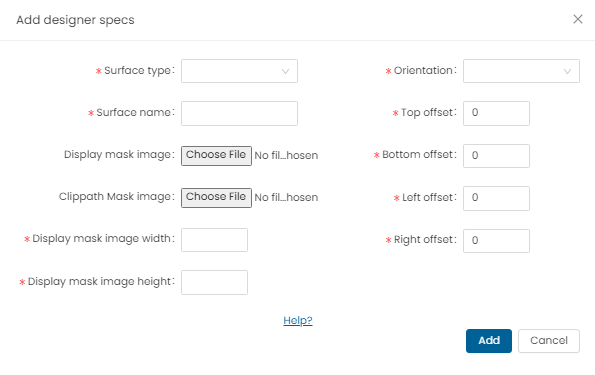Viewport: 595px width, 375px height.
Task: Click the Surface name input field
Action: coord(239,113)
